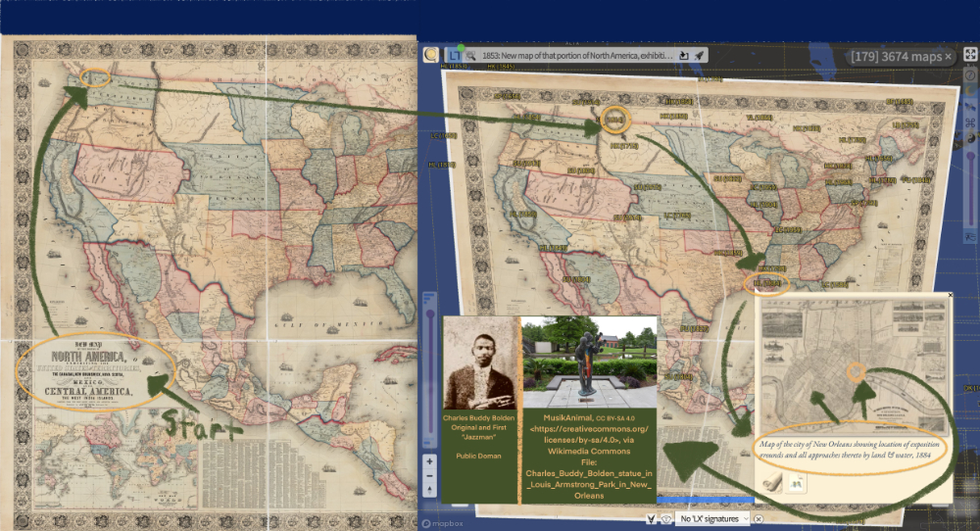This screenshot has height=531, width=980.
Task: Click the scroll icon in the popup
Action: pyautogui.click(x=773, y=482)
